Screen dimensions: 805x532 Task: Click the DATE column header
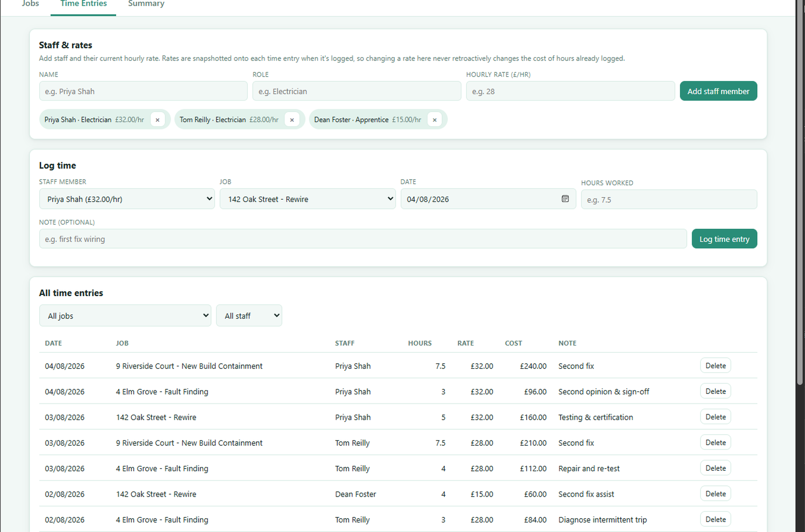(x=53, y=343)
